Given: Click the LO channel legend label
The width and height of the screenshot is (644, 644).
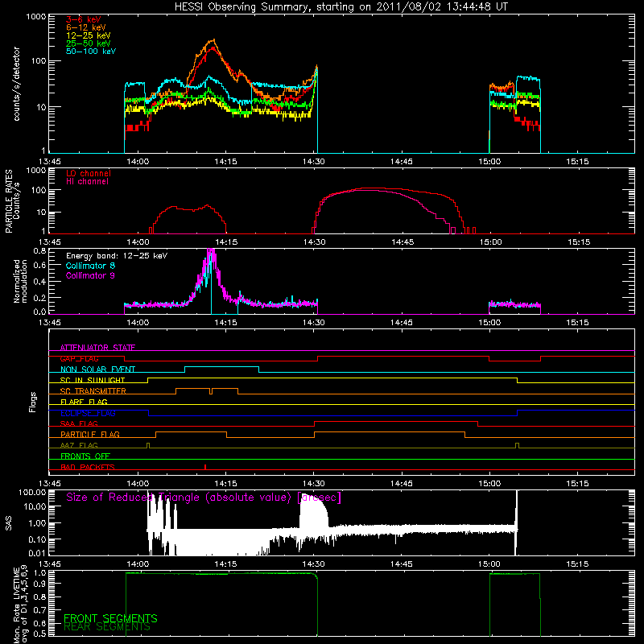Looking at the screenshot, I should click(89, 173).
